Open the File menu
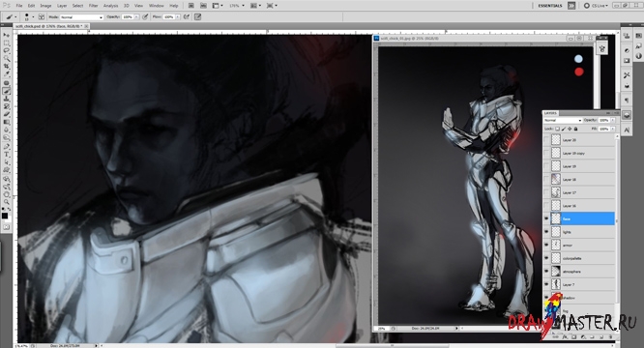Image resolution: width=644 pixels, height=348 pixels. pyautogui.click(x=19, y=6)
